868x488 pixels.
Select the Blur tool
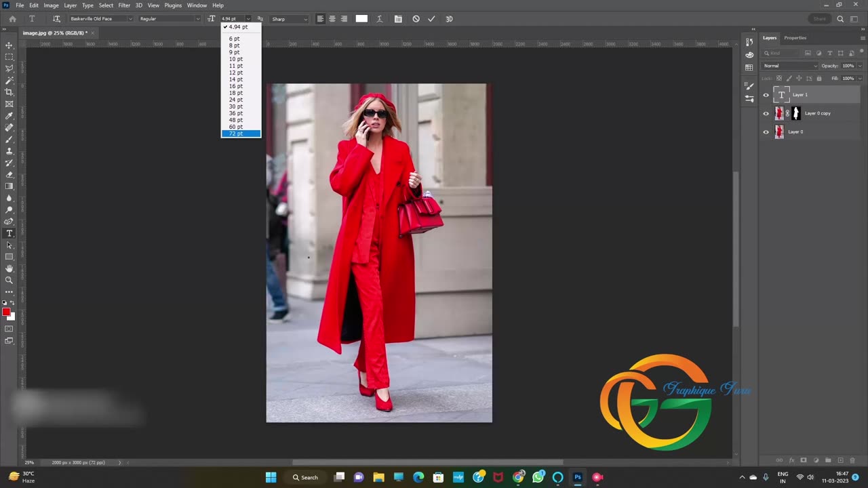(x=9, y=198)
